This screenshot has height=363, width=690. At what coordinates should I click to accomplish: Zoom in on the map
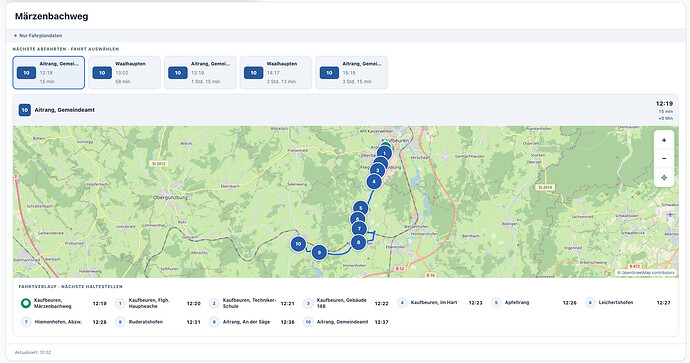664,140
